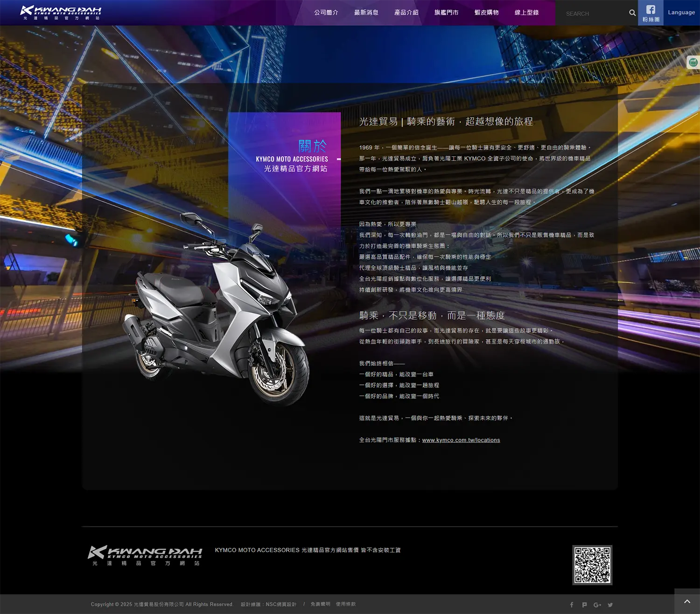Focus the SEARCH input field

(594, 14)
